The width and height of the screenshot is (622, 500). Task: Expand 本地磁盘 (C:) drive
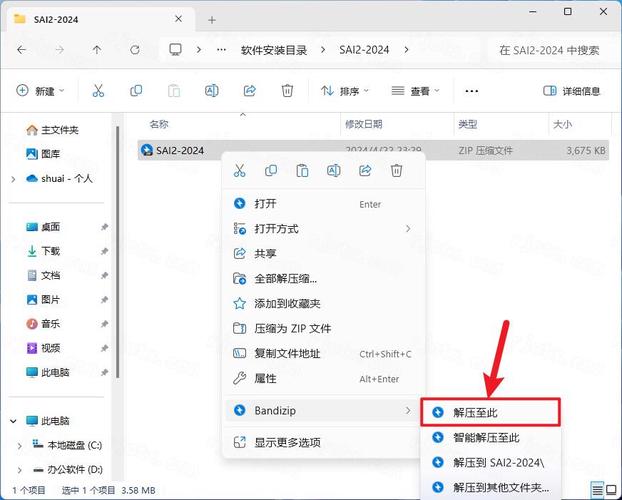[19, 446]
